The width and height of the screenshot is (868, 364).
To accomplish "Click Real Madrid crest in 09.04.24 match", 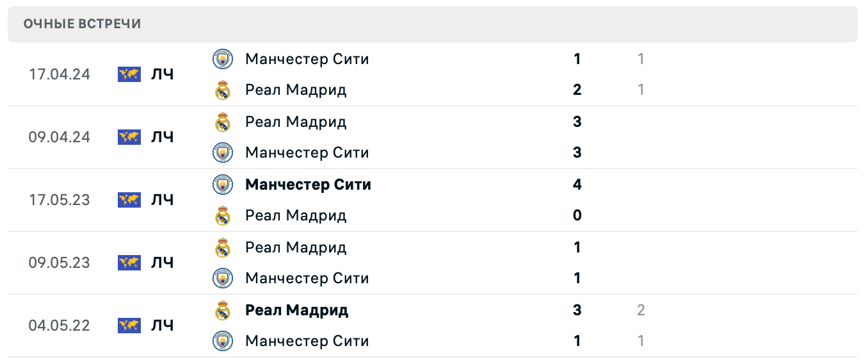I will pyautogui.click(x=222, y=122).
